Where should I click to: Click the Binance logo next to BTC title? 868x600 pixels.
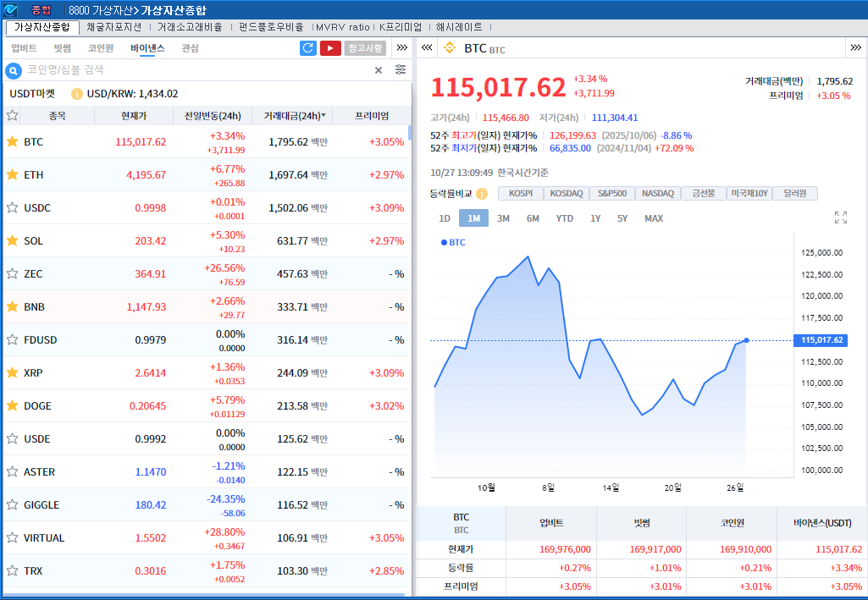(450, 48)
